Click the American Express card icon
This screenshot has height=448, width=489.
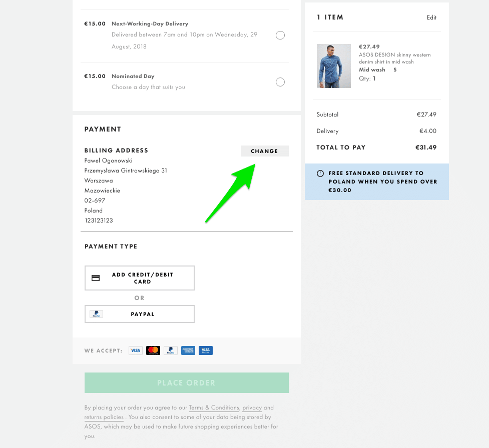pyautogui.click(x=188, y=350)
